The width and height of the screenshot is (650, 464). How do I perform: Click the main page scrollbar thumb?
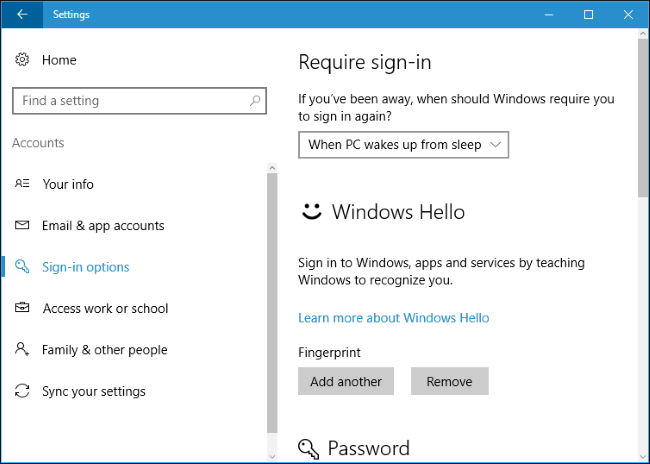pyautogui.click(x=643, y=118)
